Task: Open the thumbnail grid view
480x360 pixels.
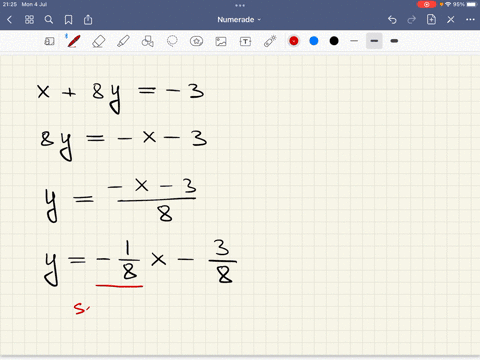Action: (29, 20)
